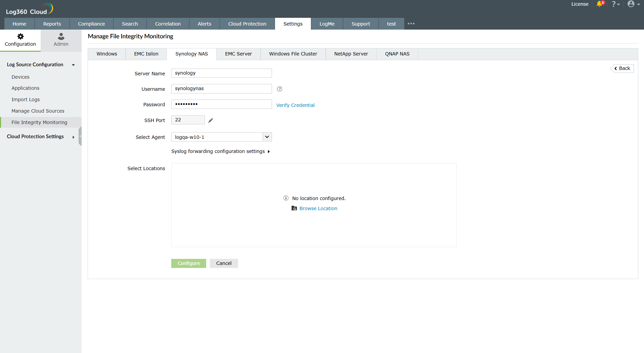The height and width of the screenshot is (353, 644).
Task: Click the username help icon
Action: [279, 89]
